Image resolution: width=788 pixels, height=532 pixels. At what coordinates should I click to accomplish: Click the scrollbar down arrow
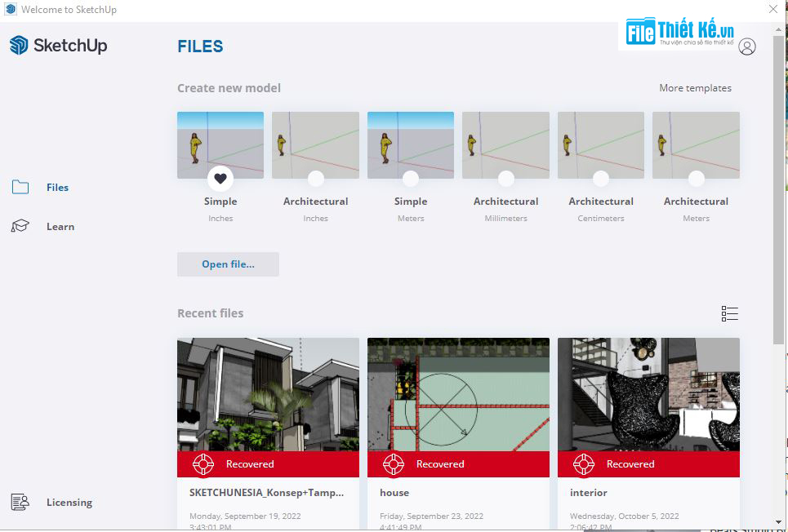click(x=778, y=522)
